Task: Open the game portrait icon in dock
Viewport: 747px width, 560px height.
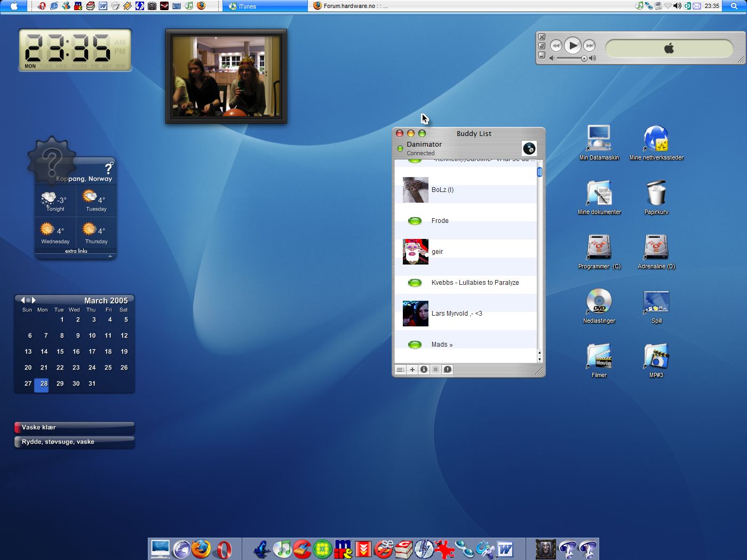Action: point(545,549)
